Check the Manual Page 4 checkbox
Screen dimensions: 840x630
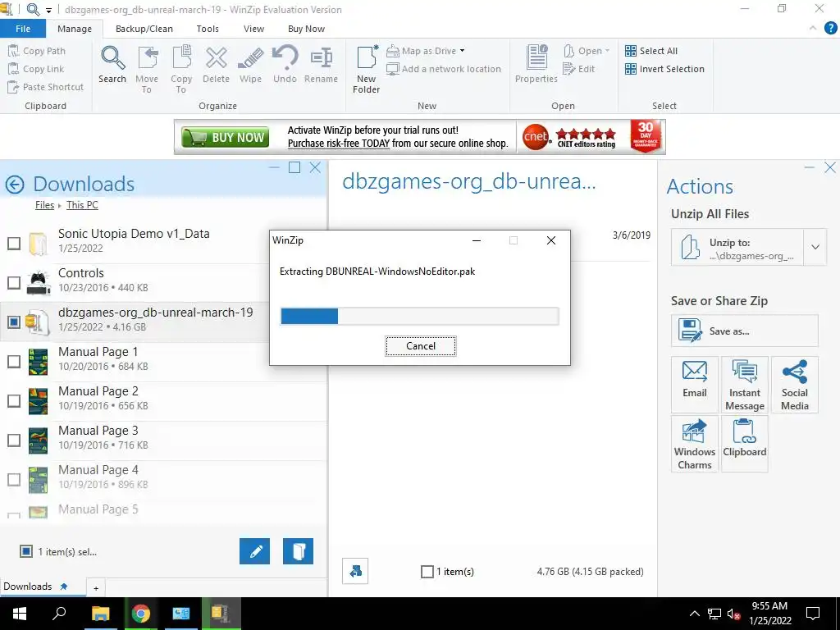[14, 479]
